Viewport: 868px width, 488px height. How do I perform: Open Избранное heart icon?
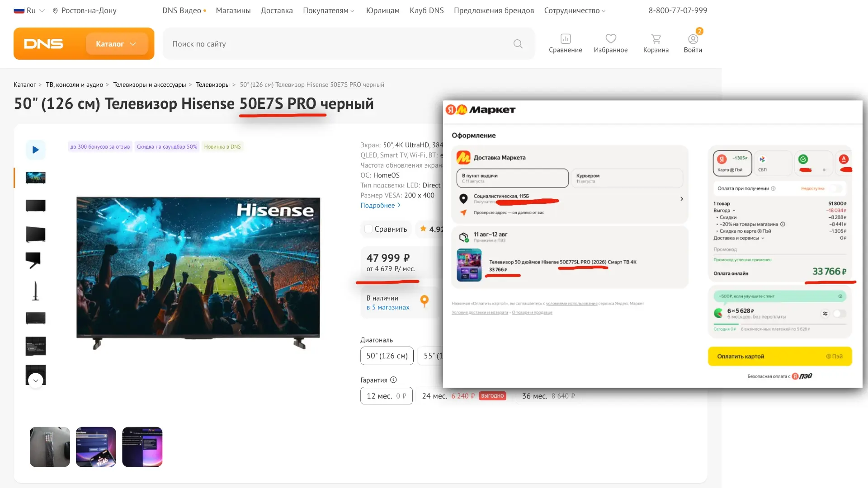[611, 39]
